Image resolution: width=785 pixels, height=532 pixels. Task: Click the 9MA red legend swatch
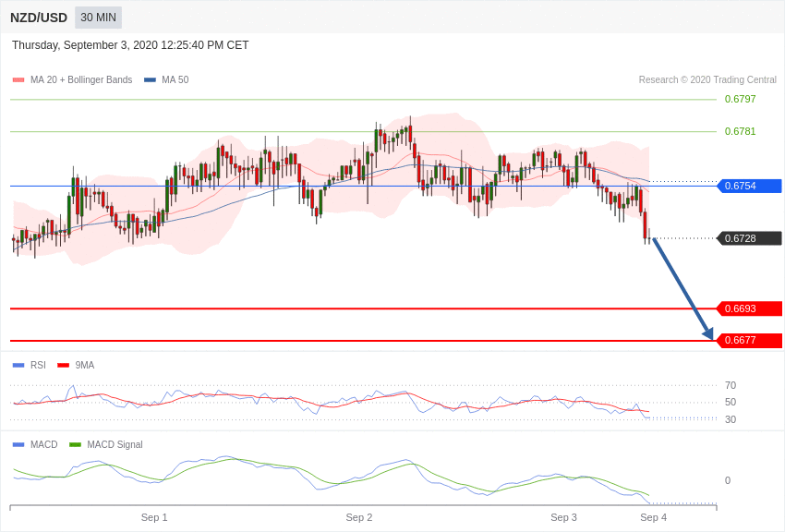coord(64,366)
